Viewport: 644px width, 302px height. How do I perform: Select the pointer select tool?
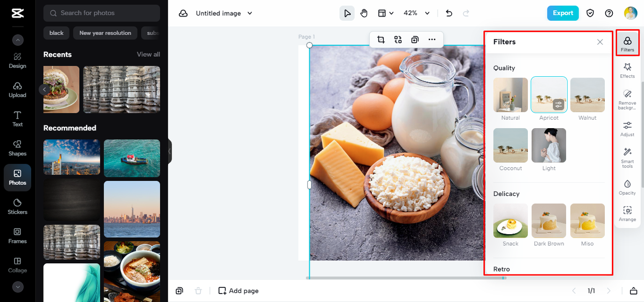tap(347, 13)
